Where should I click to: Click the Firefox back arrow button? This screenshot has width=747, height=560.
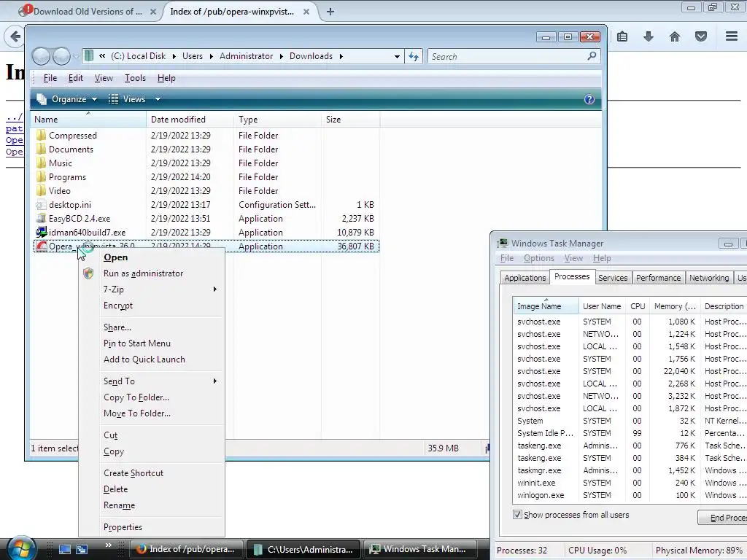pyautogui.click(x=15, y=36)
